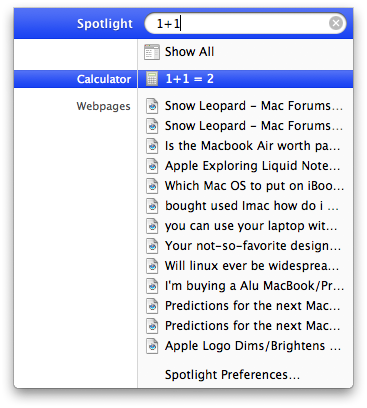This screenshot has width=367, height=408.
Task: Click the Spotlight title label
Action: 105,24
